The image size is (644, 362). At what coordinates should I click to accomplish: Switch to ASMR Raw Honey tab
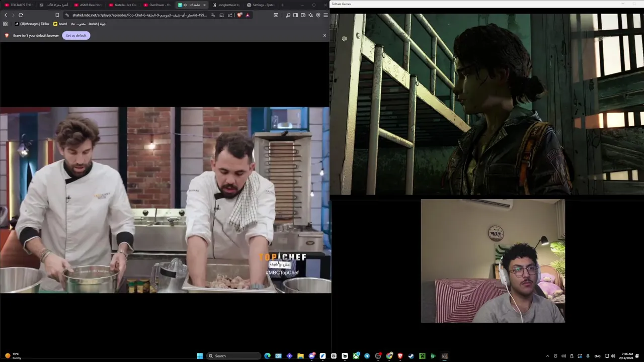(x=88, y=5)
